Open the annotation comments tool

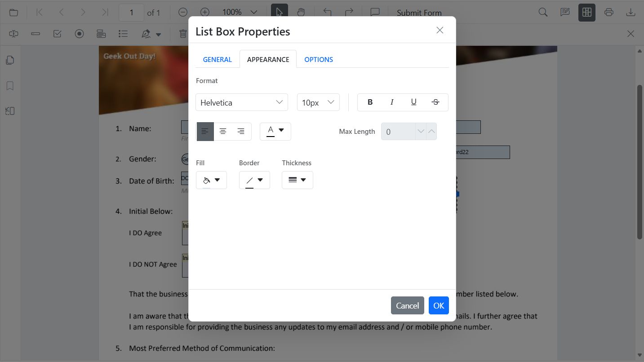click(x=564, y=12)
